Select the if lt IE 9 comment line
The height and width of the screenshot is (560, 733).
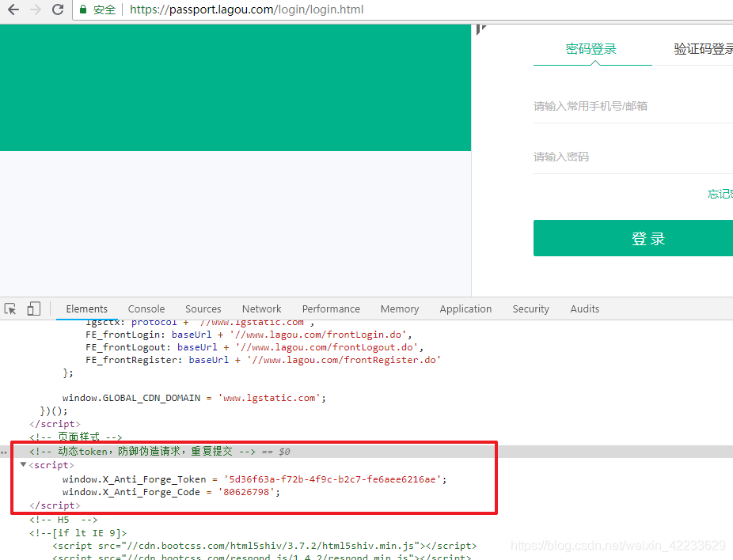[x=78, y=533]
